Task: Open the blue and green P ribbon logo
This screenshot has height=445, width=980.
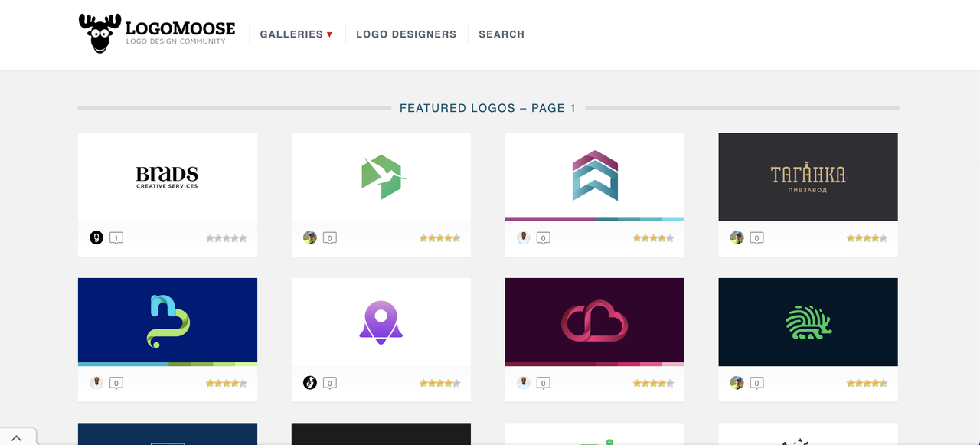Action: [x=168, y=320]
